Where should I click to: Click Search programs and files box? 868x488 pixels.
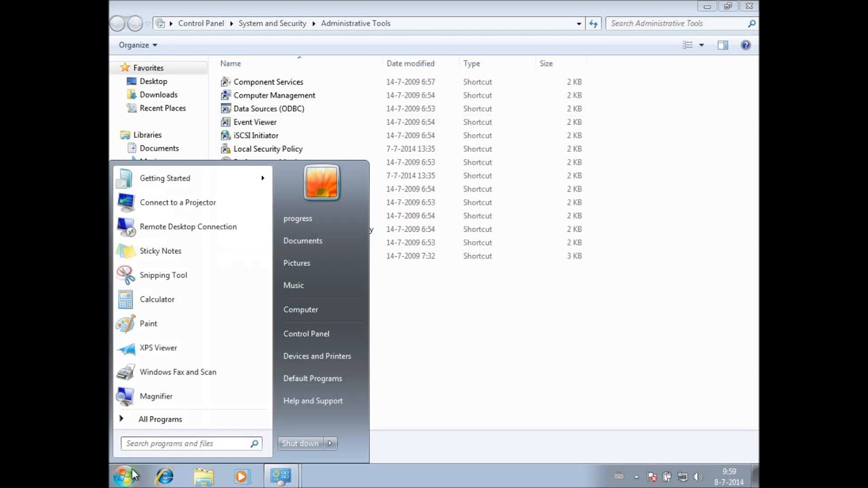191,444
